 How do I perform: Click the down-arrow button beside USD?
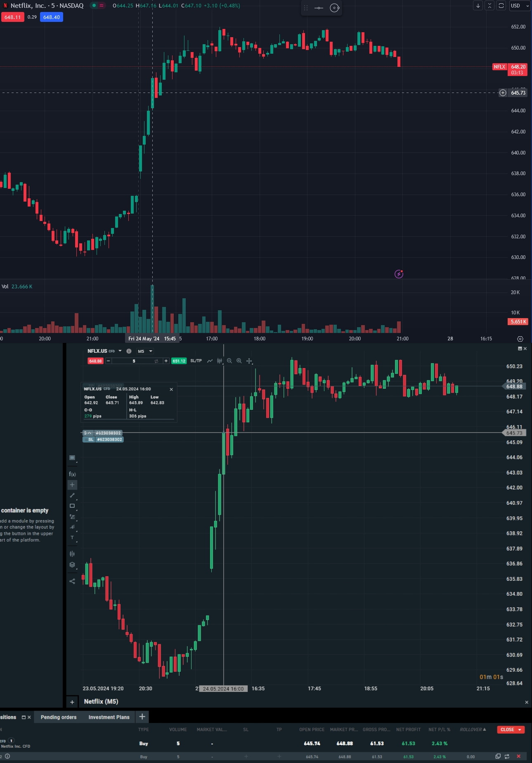tap(478, 6)
